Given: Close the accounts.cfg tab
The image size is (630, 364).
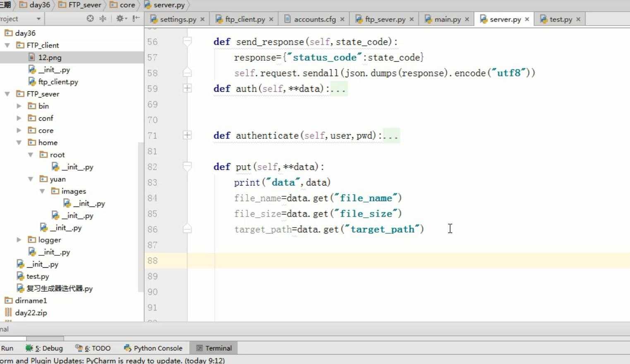Looking at the screenshot, I should pos(342,19).
